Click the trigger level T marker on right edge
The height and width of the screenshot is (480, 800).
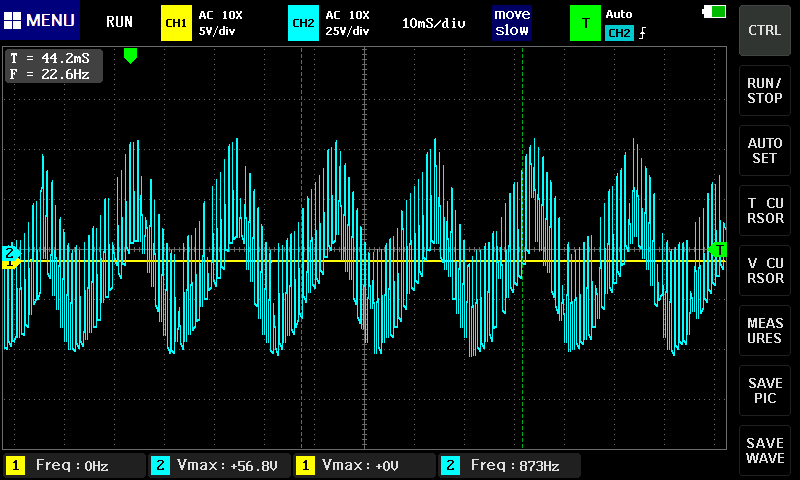click(717, 249)
